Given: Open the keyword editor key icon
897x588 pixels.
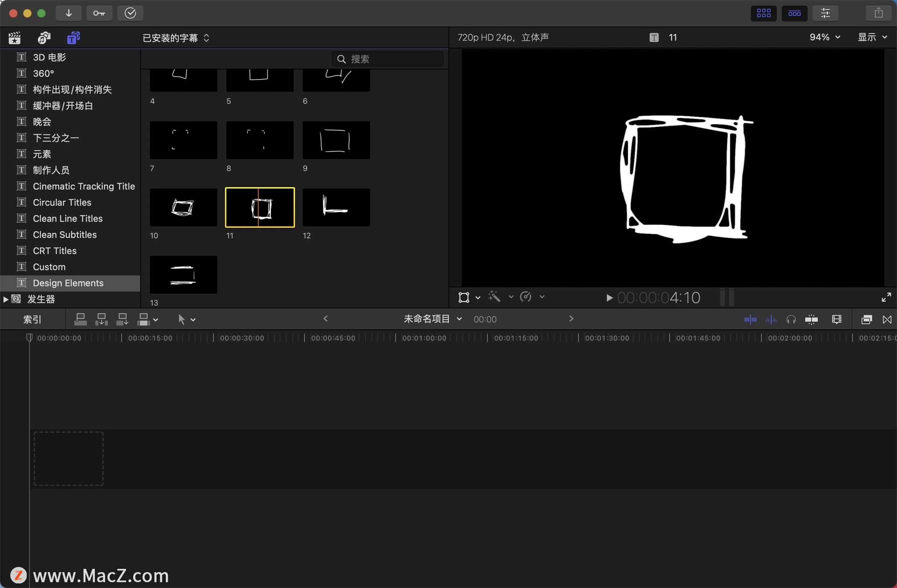Looking at the screenshot, I should [x=99, y=13].
